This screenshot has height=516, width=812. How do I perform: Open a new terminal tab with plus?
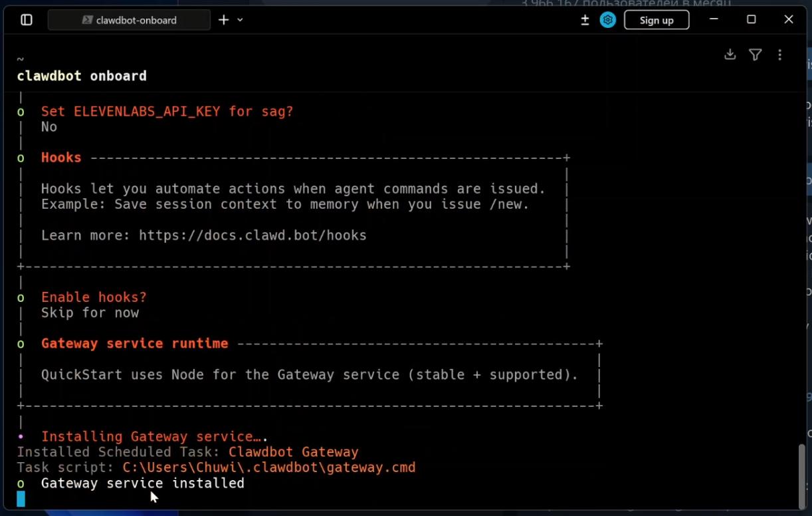coord(224,20)
